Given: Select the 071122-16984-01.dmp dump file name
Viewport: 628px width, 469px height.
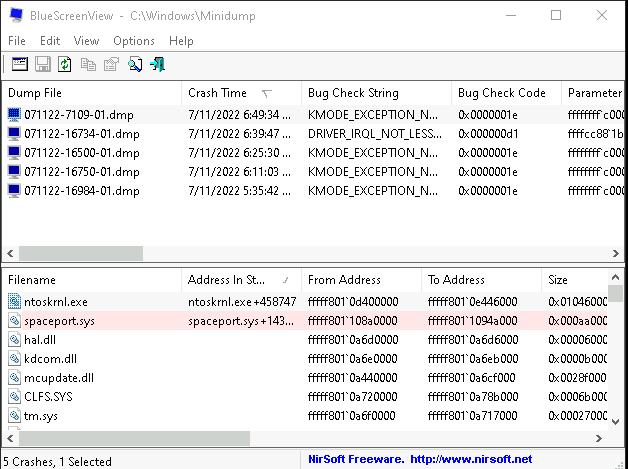Looking at the screenshot, I should tap(82, 191).
